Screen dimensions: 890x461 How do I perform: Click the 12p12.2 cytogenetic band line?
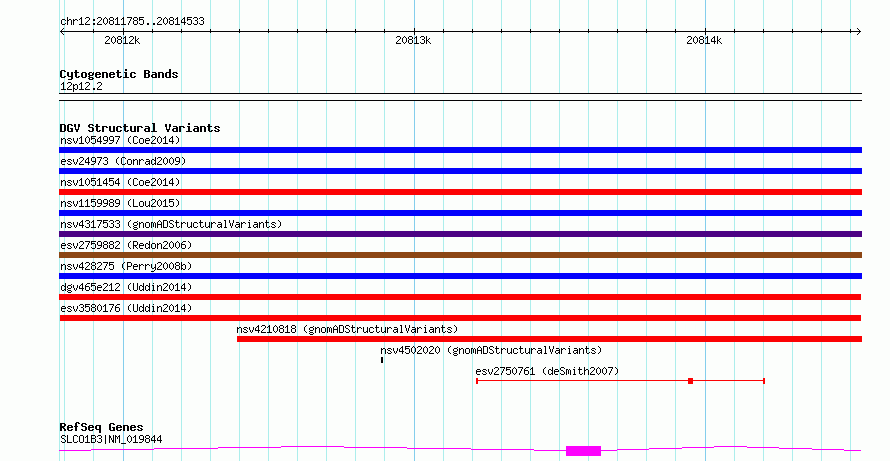[x=460, y=97]
